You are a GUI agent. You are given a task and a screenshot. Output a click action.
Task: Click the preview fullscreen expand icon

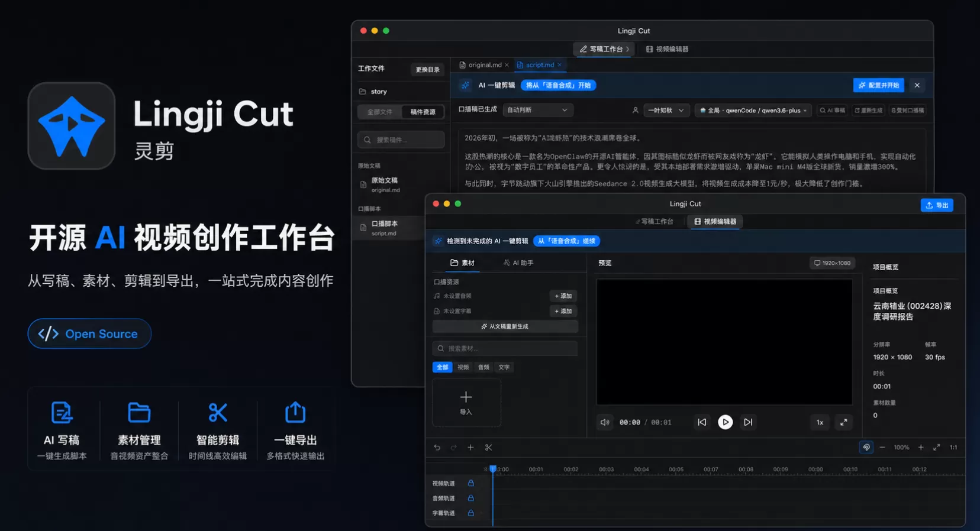coord(843,422)
